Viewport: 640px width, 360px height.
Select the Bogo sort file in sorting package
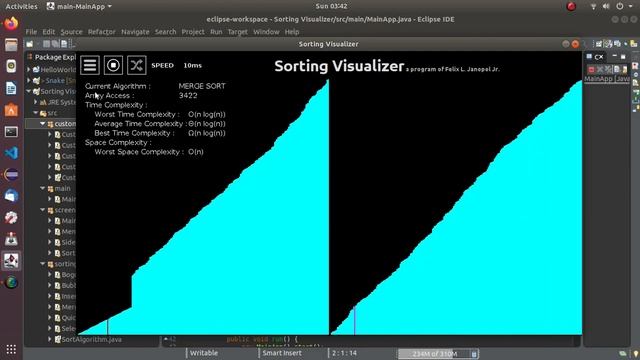tap(65, 275)
